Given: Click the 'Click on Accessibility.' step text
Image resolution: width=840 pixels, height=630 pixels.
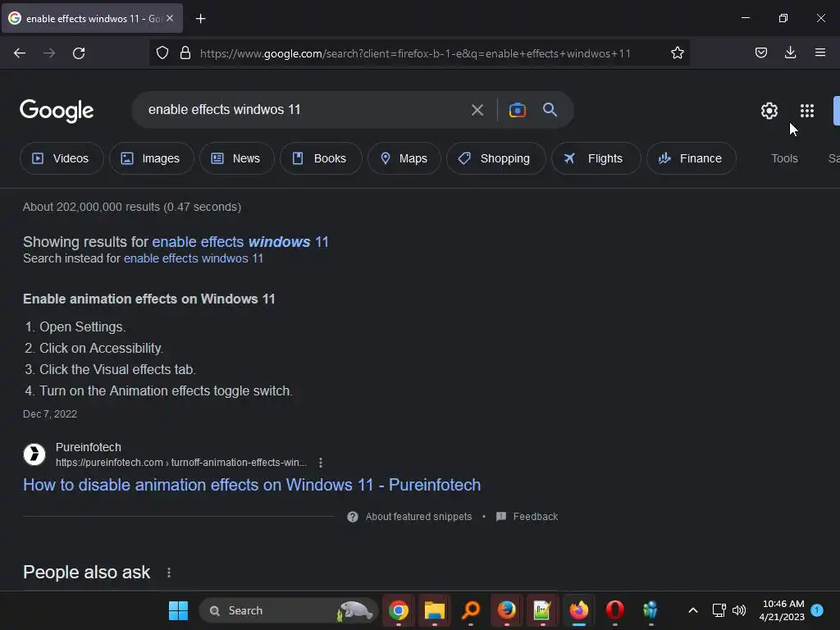Looking at the screenshot, I should [101, 348].
